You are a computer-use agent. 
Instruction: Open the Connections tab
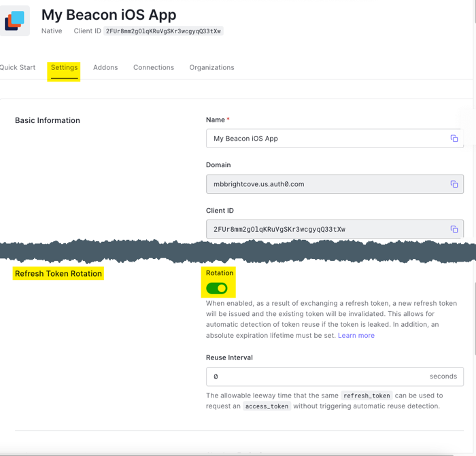pos(154,67)
